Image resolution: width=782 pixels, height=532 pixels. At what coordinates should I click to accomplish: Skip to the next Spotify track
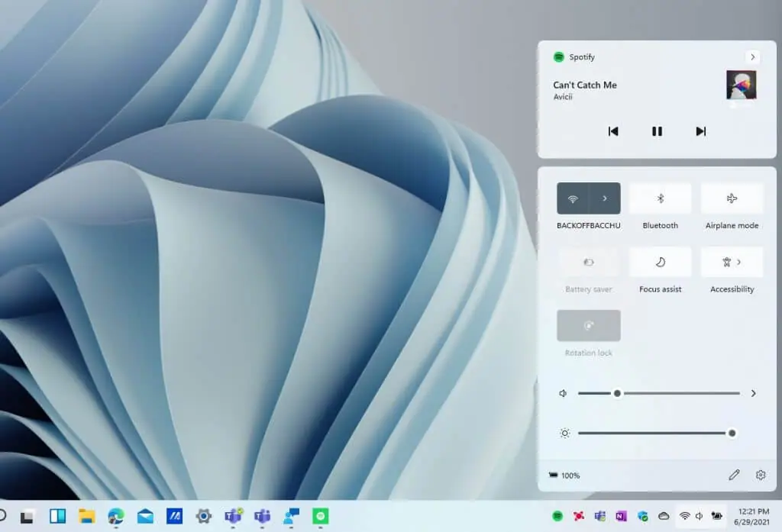[x=701, y=131]
